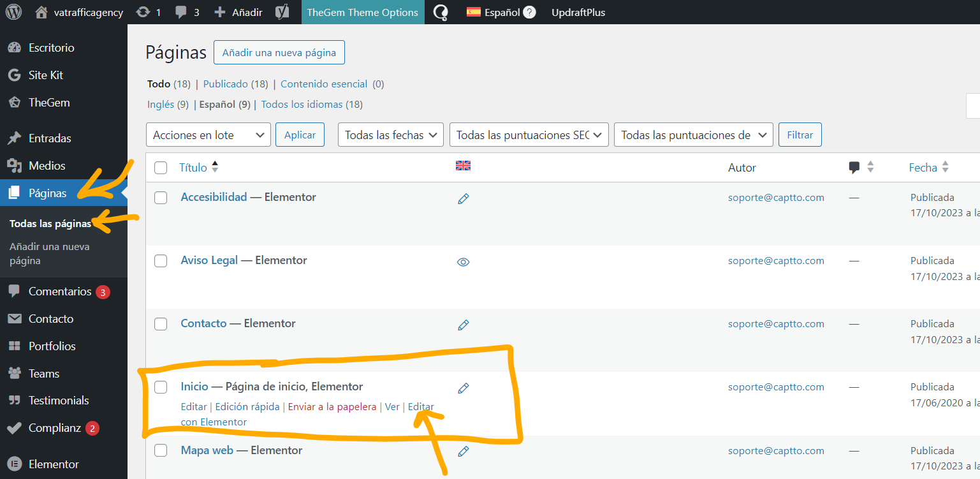
Task: Click the eye icon for Aviso Legal
Action: pos(464,262)
